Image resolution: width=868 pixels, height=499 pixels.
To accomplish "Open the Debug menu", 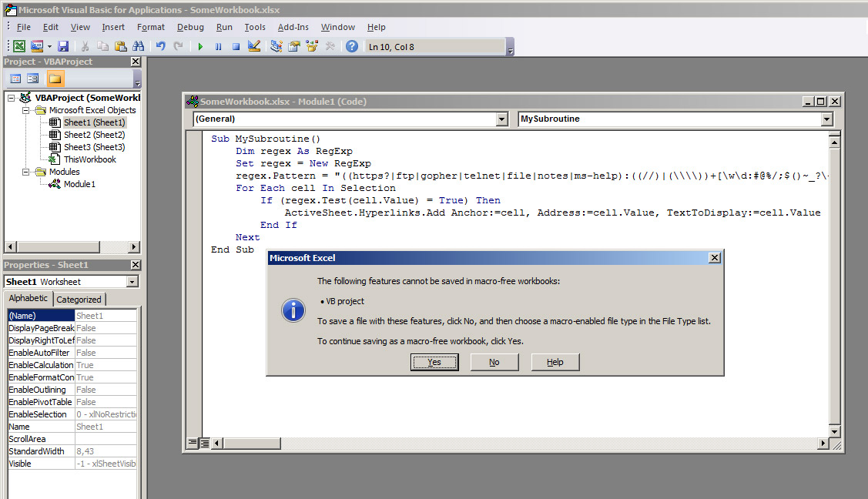I will point(190,27).
